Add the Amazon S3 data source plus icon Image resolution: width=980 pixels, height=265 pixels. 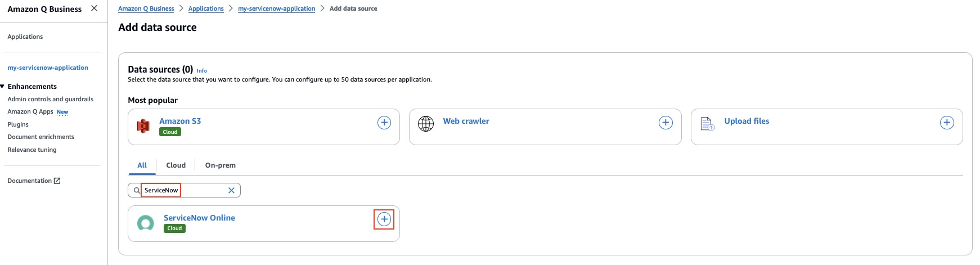point(384,123)
